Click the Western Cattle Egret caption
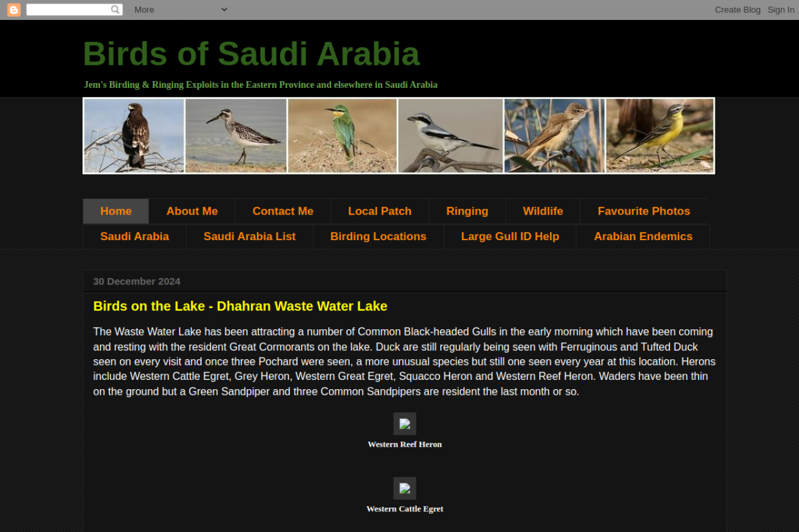799x532 pixels. (x=404, y=509)
